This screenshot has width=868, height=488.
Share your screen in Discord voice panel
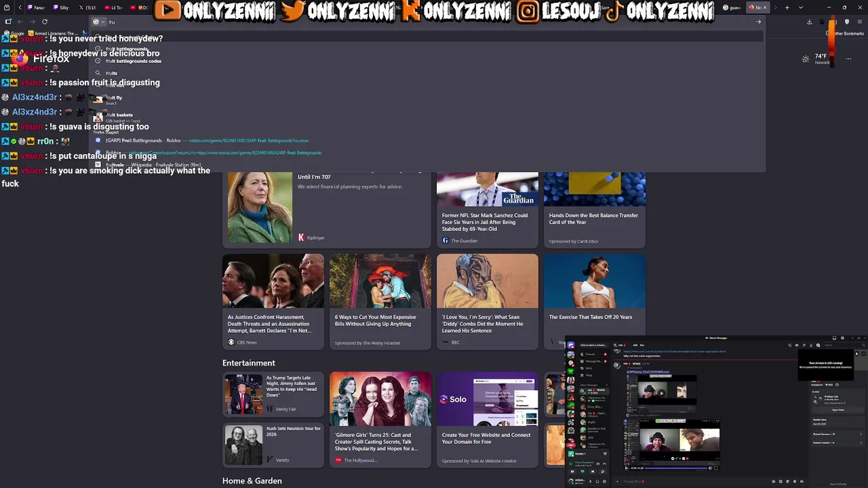pyautogui.click(x=583, y=472)
